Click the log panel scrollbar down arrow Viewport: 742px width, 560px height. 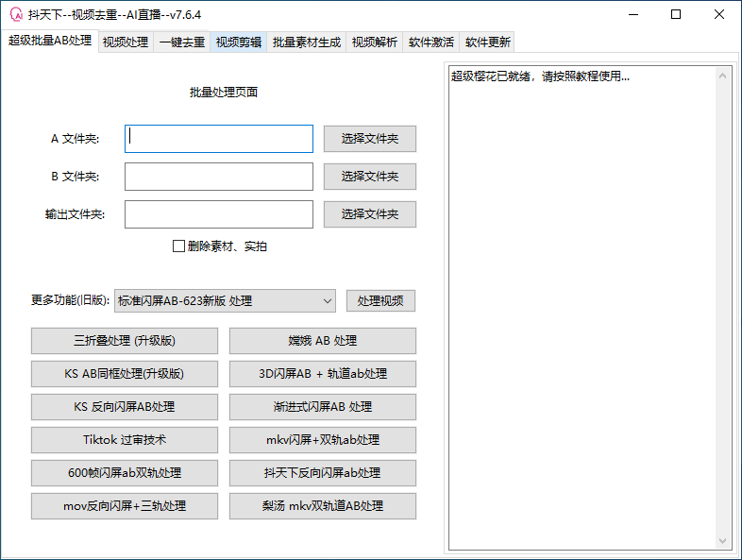724,541
